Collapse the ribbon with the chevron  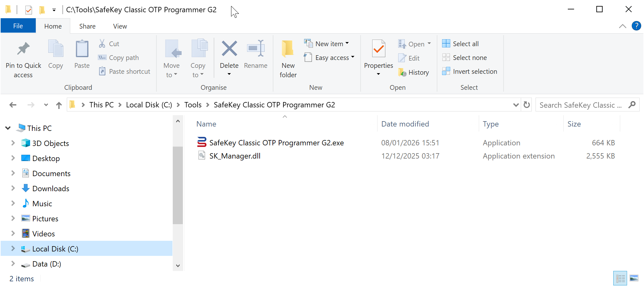622,26
